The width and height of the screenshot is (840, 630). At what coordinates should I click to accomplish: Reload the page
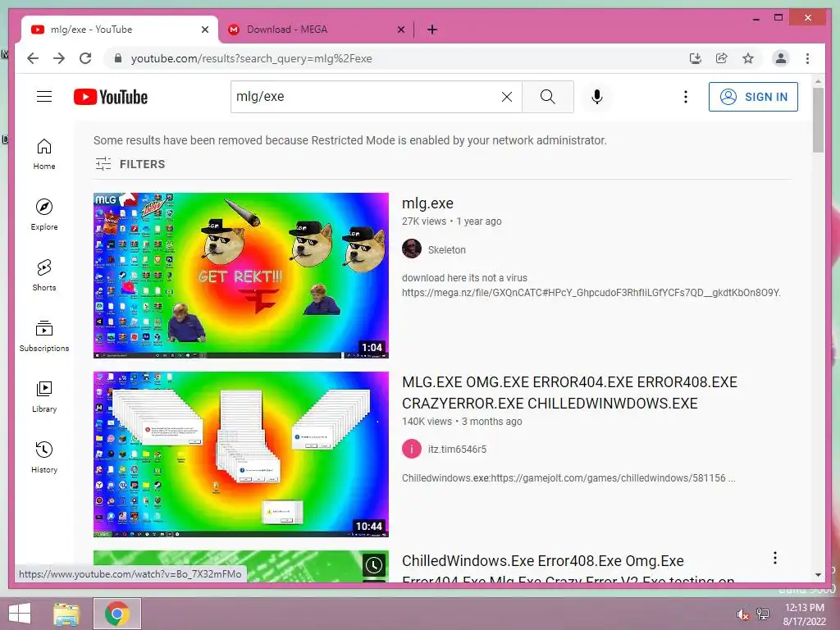(85, 58)
